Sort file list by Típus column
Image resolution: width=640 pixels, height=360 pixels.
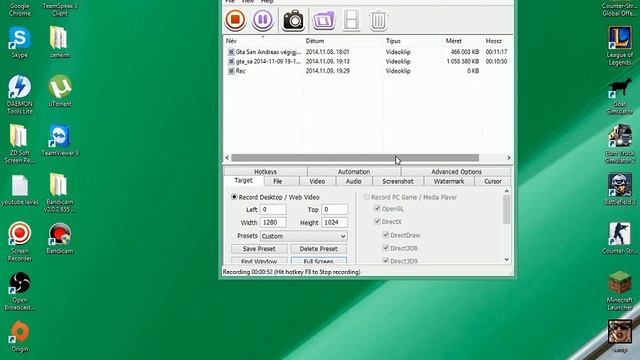pos(413,41)
